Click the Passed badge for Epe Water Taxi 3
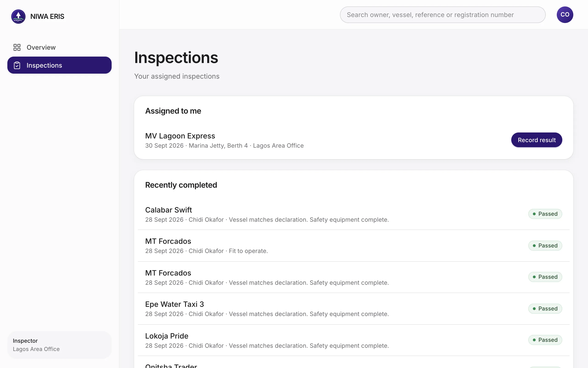 pyautogui.click(x=545, y=309)
